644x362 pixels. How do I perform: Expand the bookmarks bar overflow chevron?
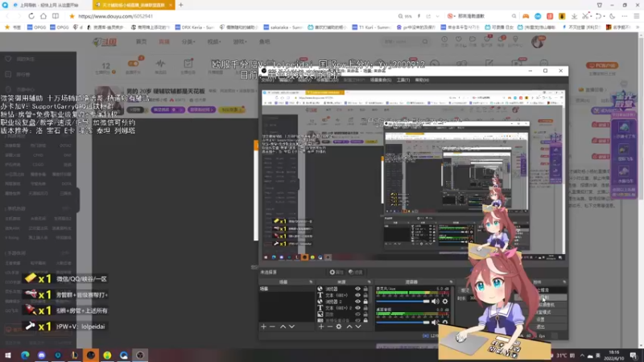(x=638, y=27)
